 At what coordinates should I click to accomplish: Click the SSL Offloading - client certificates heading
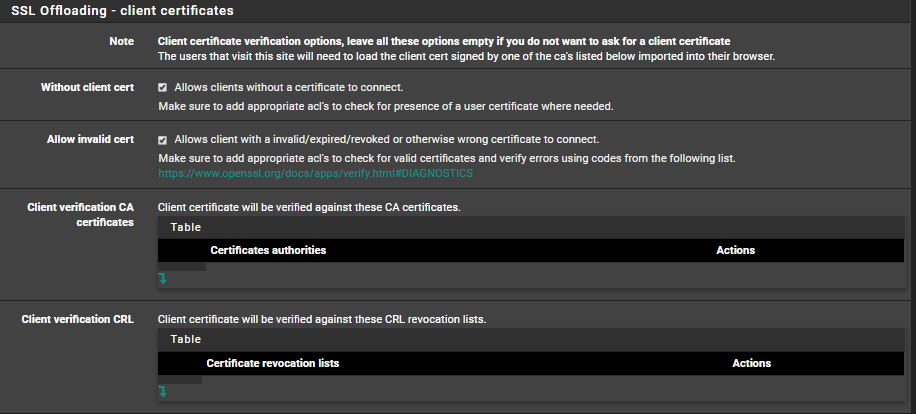tap(122, 11)
